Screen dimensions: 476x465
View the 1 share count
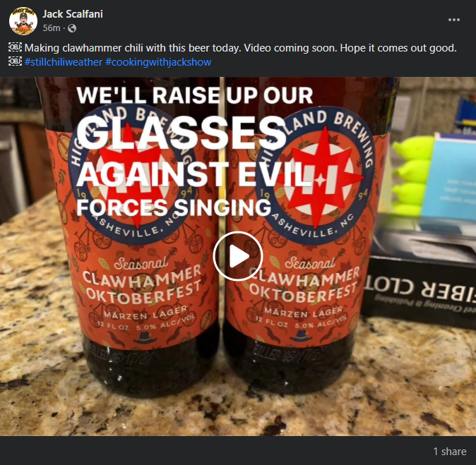point(450,452)
